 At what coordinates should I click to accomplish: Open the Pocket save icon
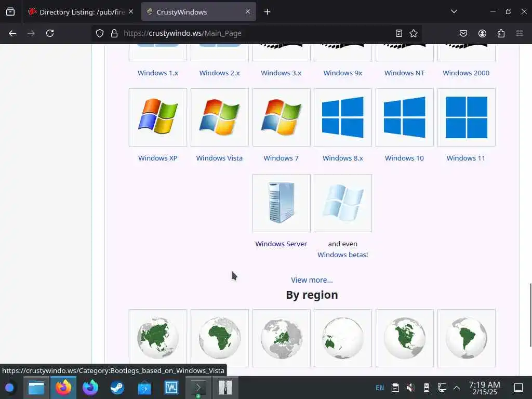pos(463,33)
